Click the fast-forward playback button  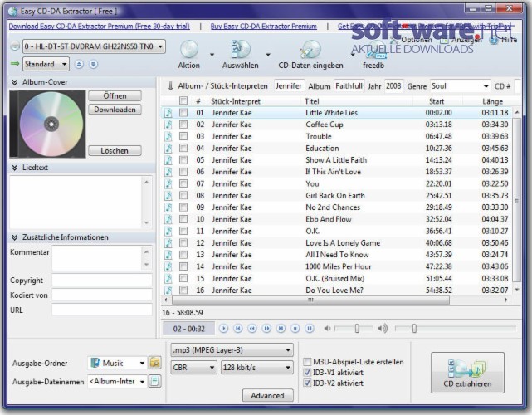point(266,329)
